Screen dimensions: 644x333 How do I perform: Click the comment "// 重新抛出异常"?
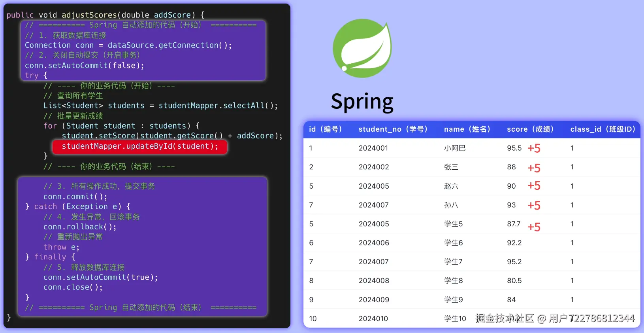point(73,237)
